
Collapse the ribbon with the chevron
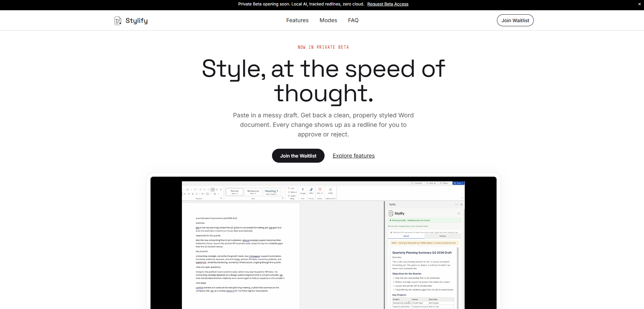click(462, 198)
